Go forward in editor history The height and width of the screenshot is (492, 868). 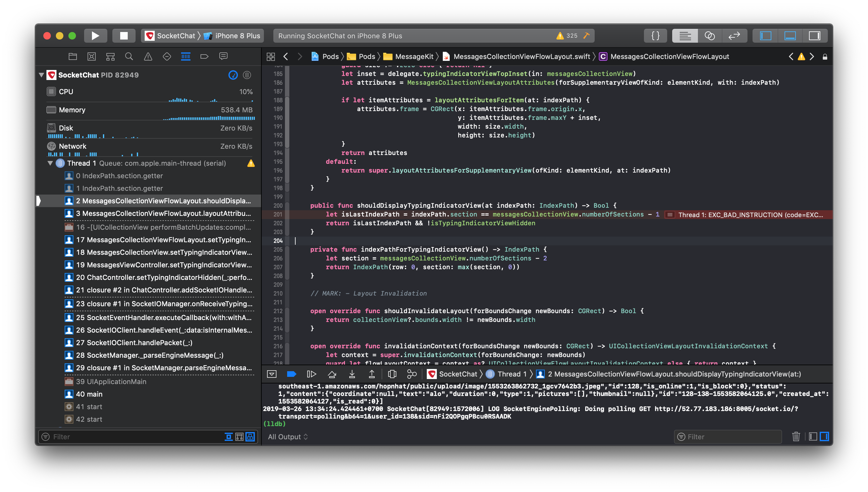tap(299, 56)
